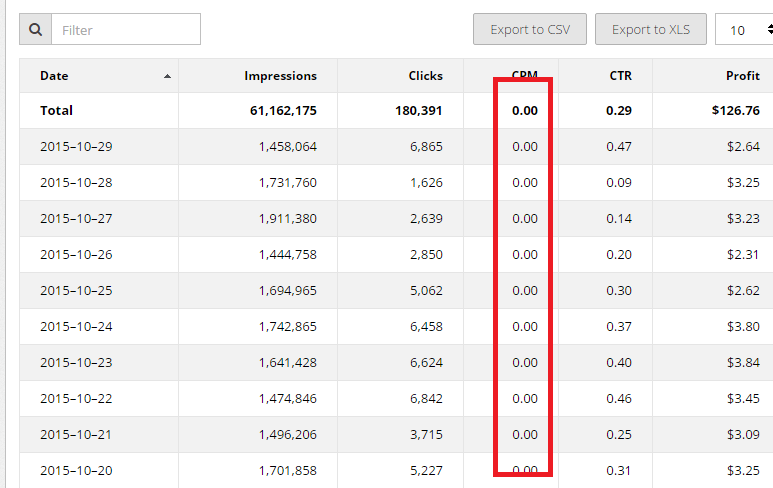The width and height of the screenshot is (773, 488).
Task: Click the magnifier search icon
Action: pos(35,30)
